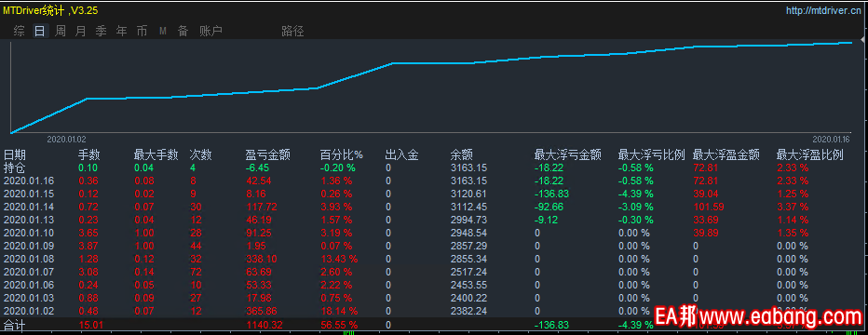Click the 13.43 % percentage value

339,259
